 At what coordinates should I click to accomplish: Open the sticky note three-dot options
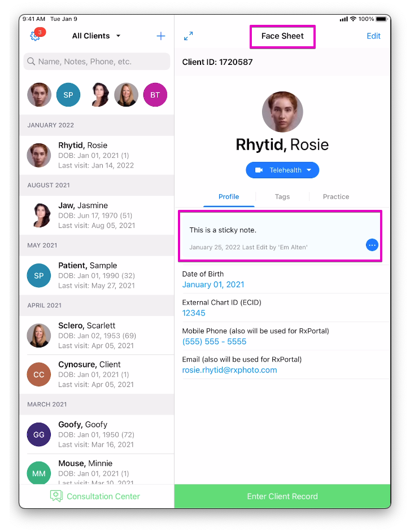click(372, 245)
